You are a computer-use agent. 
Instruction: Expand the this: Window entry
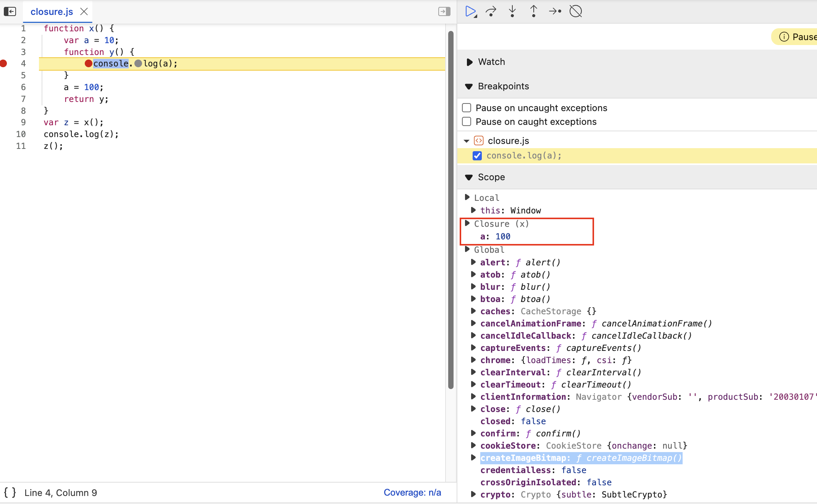(473, 210)
